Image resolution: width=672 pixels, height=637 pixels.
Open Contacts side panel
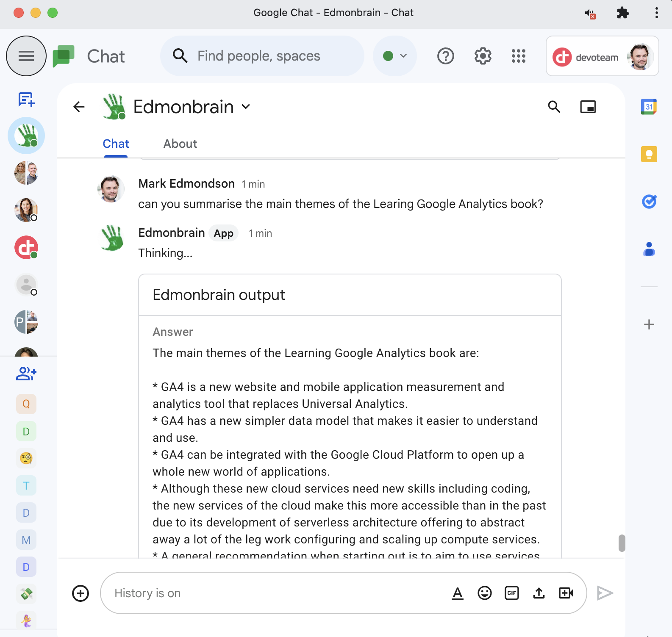tap(649, 249)
